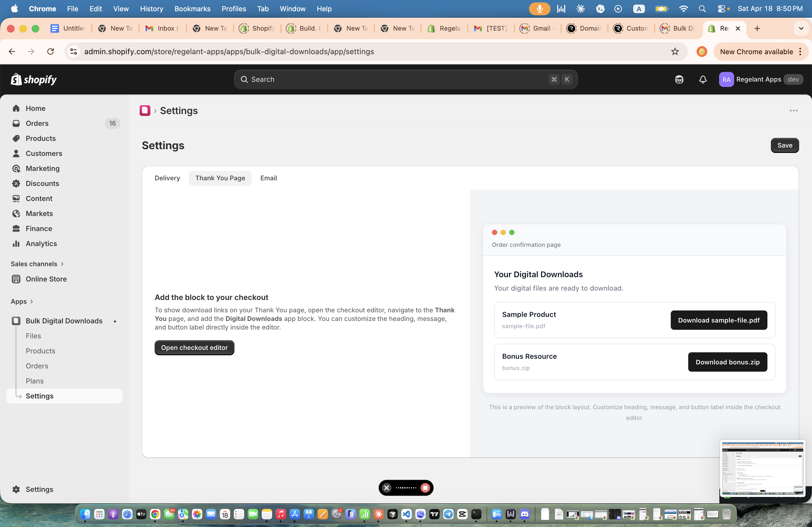The image size is (812, 527).
Task: Select Products in the sidebar
Action: pos(41,138)
